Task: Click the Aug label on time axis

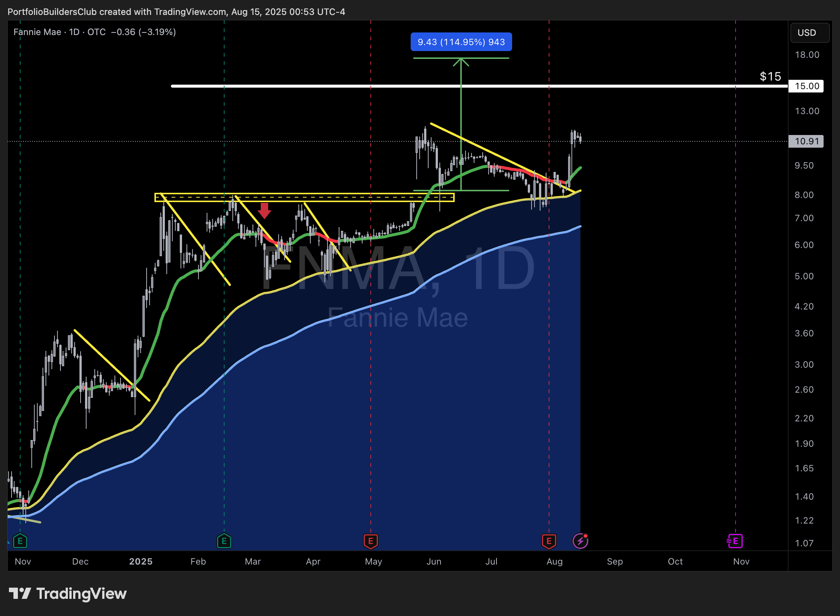Action: pos(554,562)
